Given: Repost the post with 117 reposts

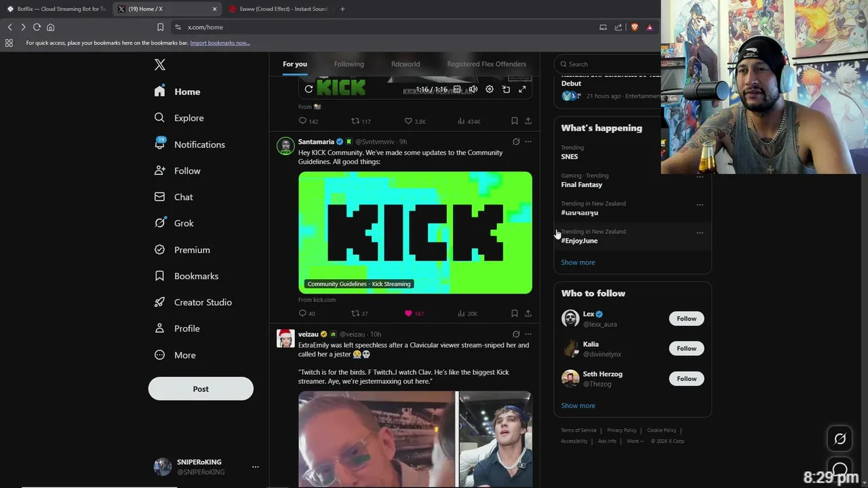Looking at the screenshot, I should point(361,121).
